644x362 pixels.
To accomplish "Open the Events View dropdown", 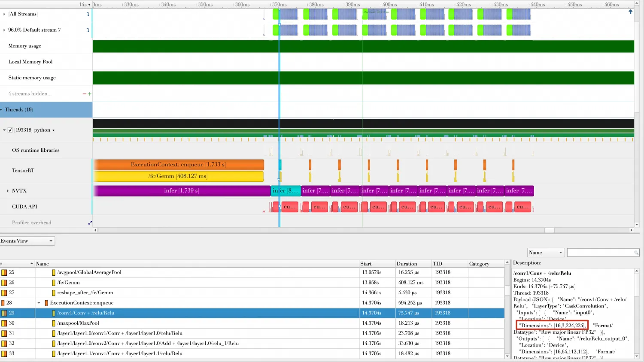I will pos(27,241).
